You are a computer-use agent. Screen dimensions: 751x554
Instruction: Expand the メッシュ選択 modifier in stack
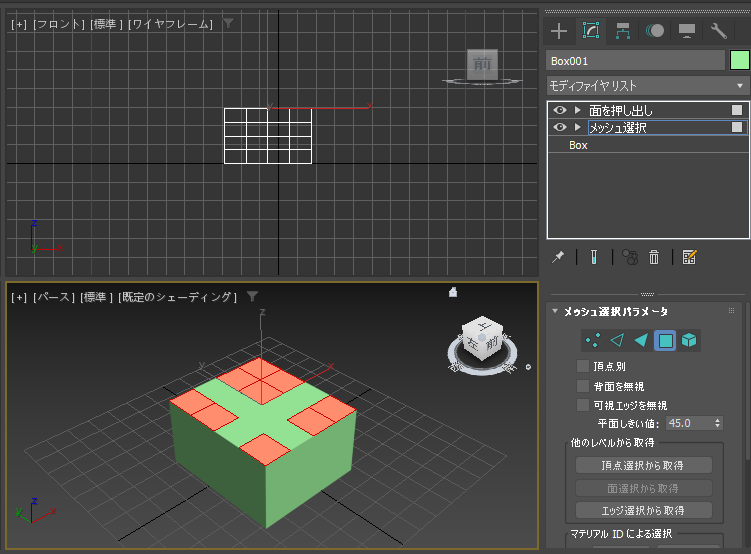pyautogui.click(x=577, y=128)
